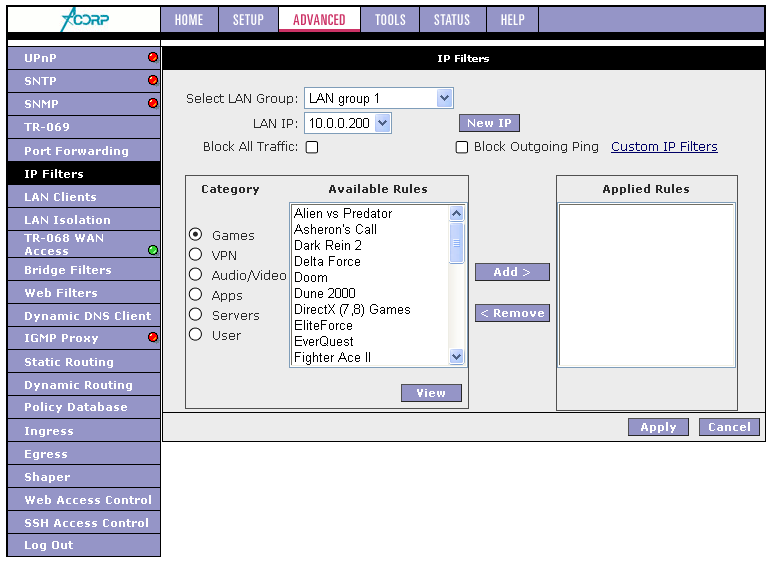Viewport: 775px width, 565px height.
Task: Click the View button
Action: click(x=431, y=393)
